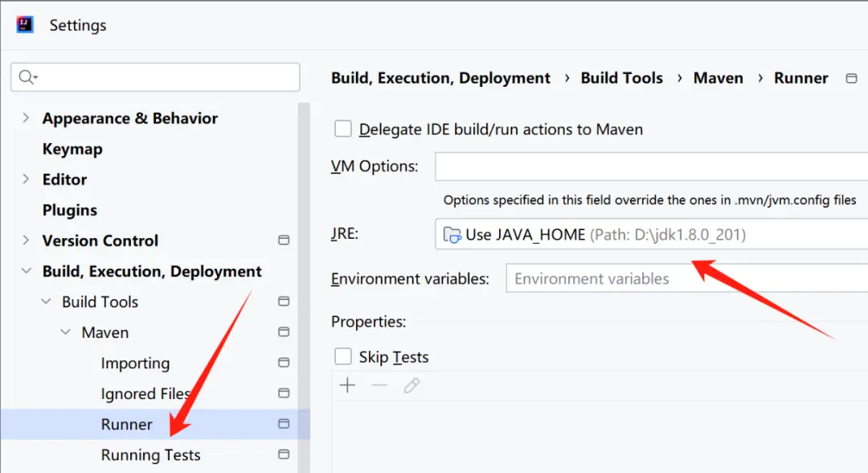Click the IntelliJ IDEA logo icon
The width and height of the screenshot is (868, 473).
point(25,25)
